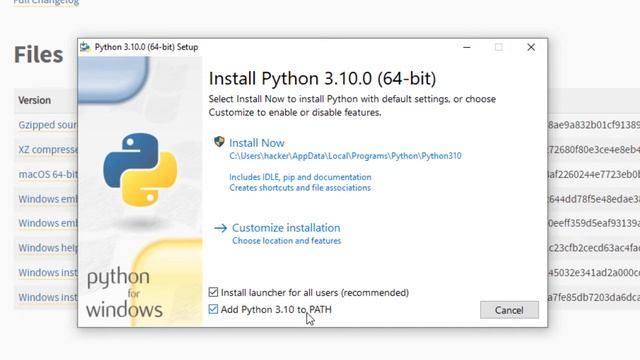640x360 pixels.
Task: Open Windows help file link in browser
Action: (x=47, y=248)
